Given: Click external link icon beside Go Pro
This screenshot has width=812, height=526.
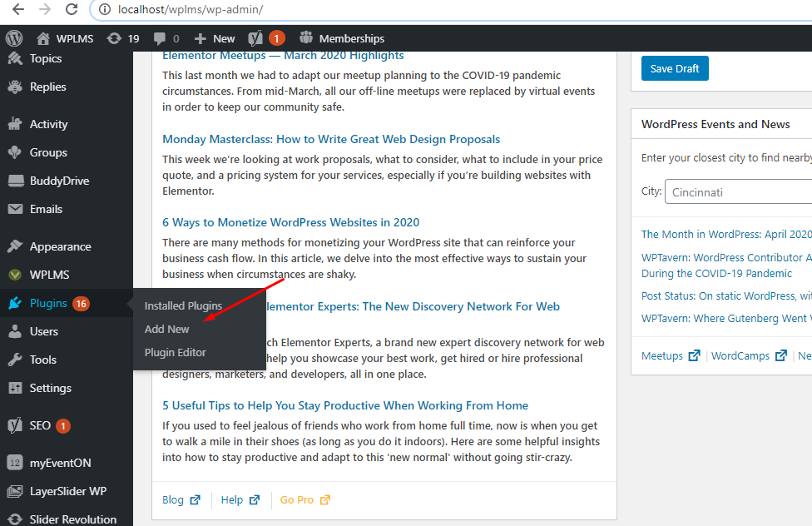Looking at the screenshot, I should (325, 499).
